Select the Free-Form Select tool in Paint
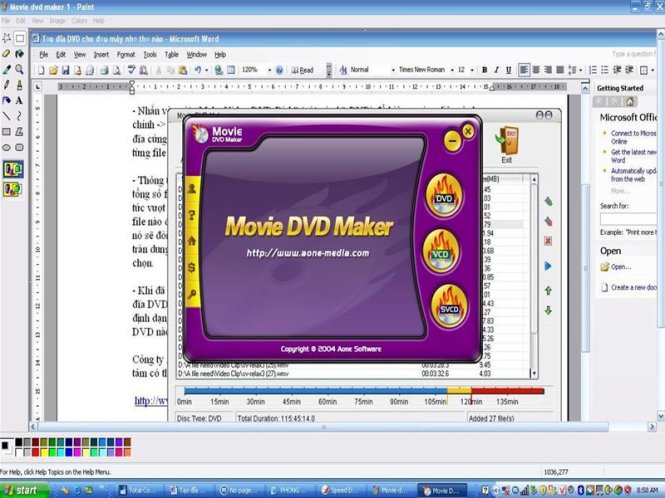This screenshot has height=498, width=665. point(6,38)
